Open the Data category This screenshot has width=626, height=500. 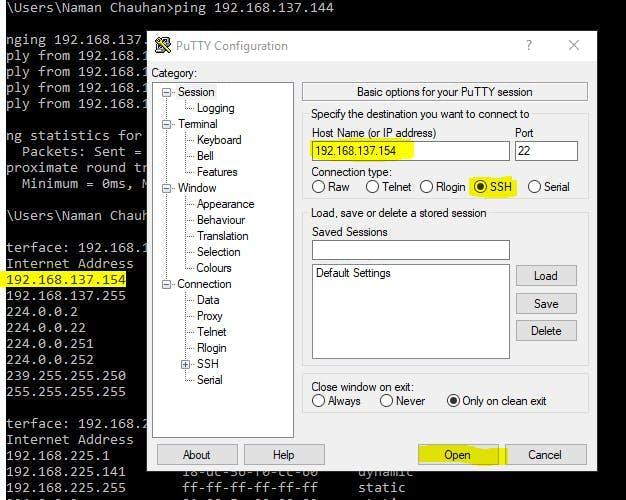click(208, 300)
